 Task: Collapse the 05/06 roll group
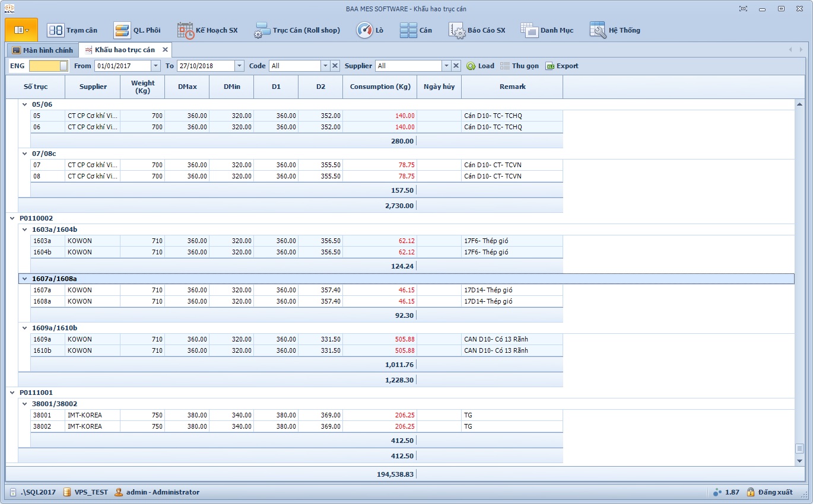coord(25,104)
